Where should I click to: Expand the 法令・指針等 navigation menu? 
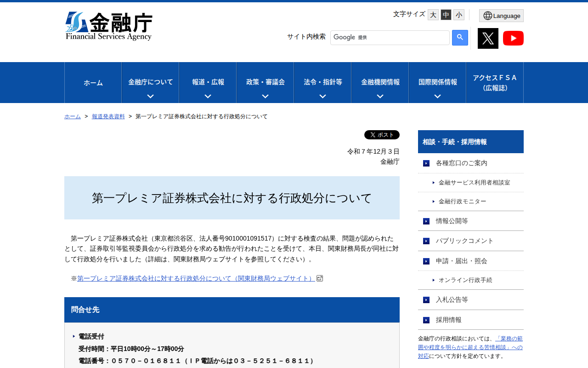322,82
